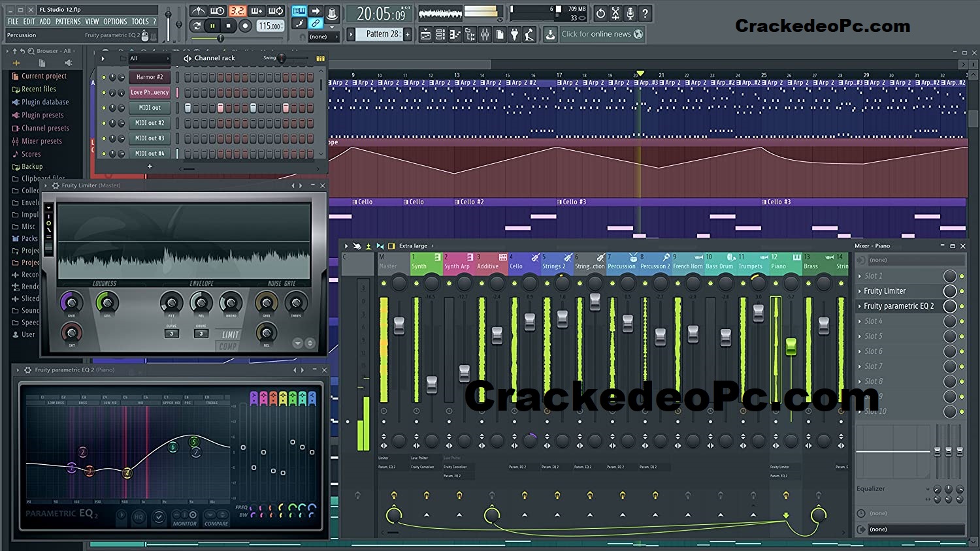Screen dimensions: 980x551
Task: Mute the Harmor #2 channel LED
Action: click(x=103, y=77)
